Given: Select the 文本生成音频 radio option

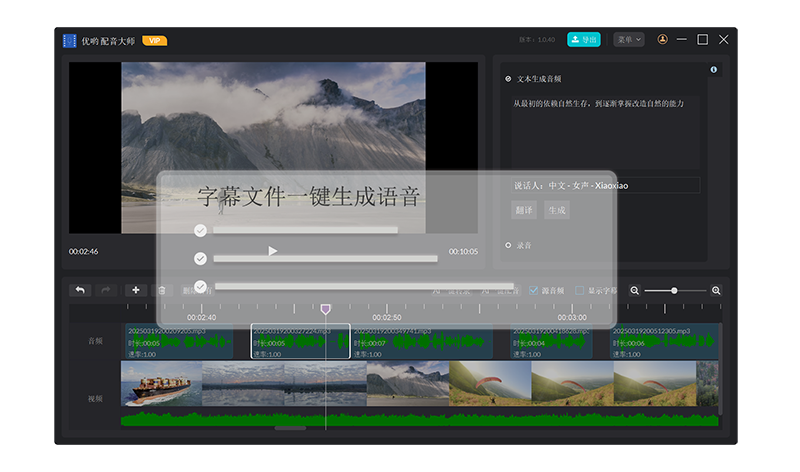Looking at the screenshot, I should [508, 78].
